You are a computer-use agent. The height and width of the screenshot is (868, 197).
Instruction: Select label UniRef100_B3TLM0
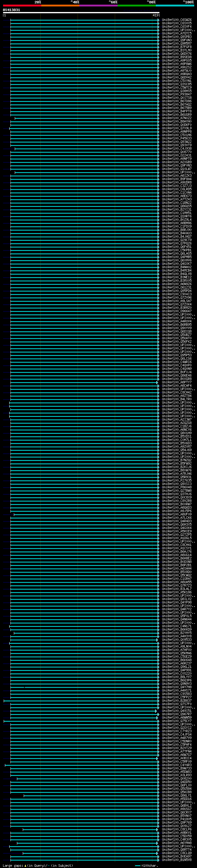click(x=176, y=50)
